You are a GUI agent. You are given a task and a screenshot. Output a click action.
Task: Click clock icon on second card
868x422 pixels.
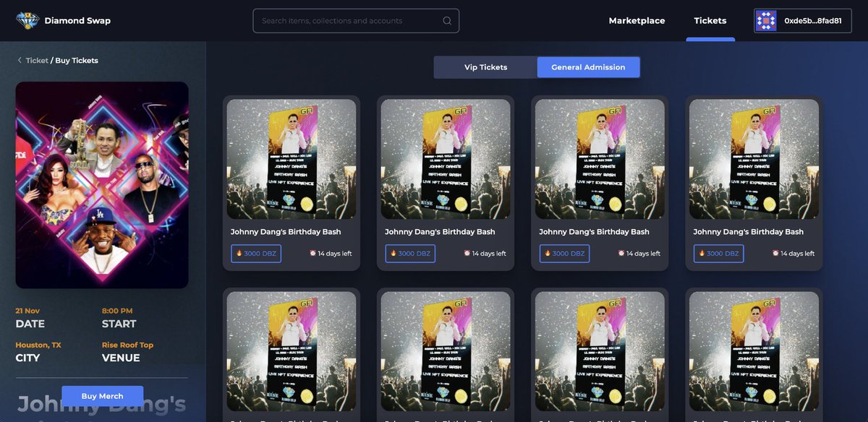[467, 254]
